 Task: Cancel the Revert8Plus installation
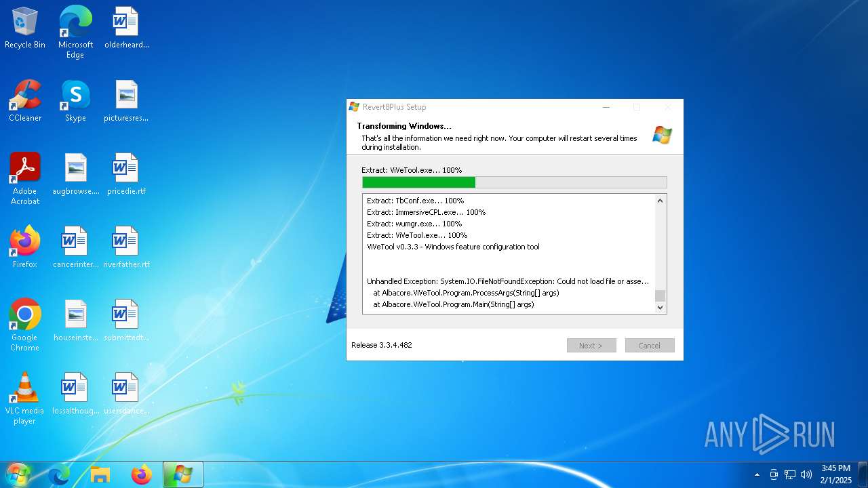tap(650, 346)
